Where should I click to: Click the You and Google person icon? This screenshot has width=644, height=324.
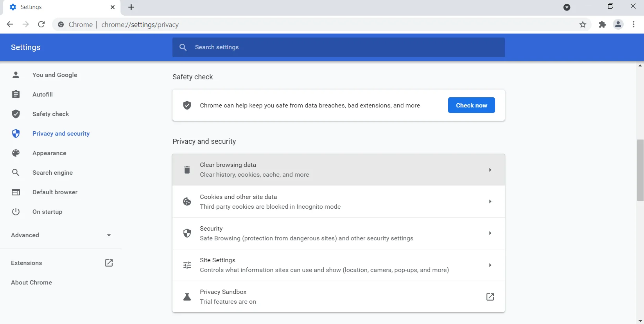click(16, 75)
